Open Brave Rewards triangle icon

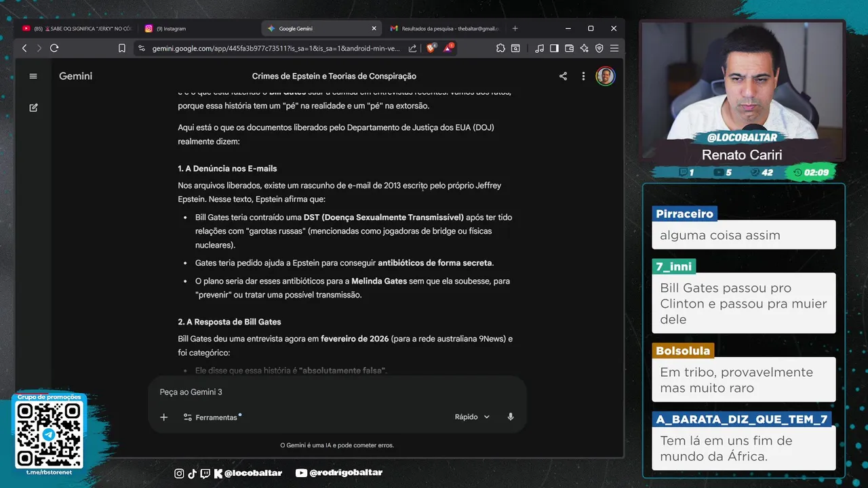pos(448,47)
